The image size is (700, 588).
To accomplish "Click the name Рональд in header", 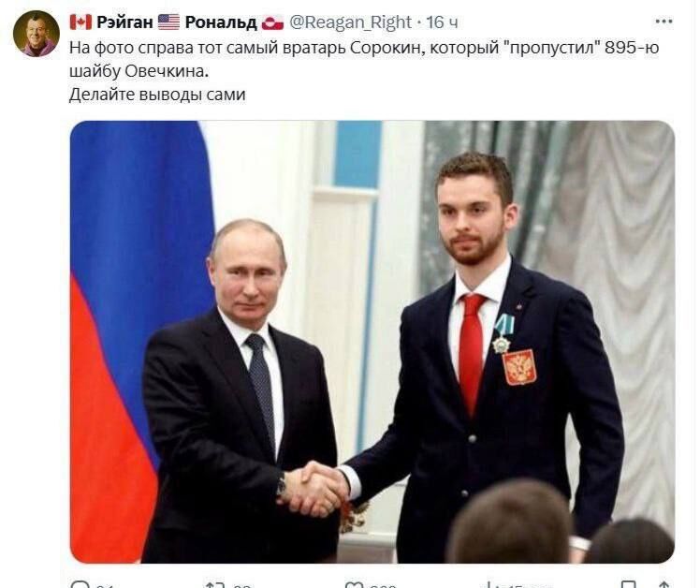I will [x=221, y=22].
